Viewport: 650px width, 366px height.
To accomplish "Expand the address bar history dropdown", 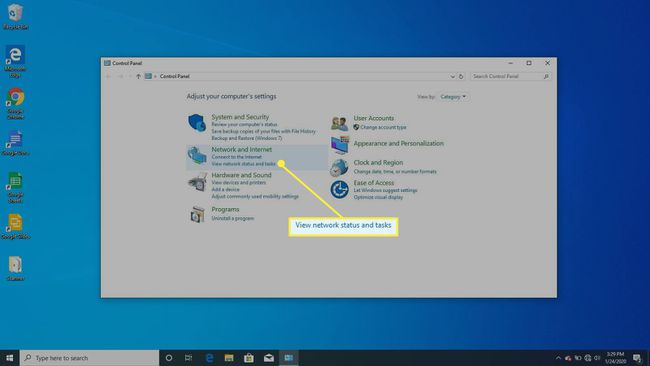I will click(452, 76).
